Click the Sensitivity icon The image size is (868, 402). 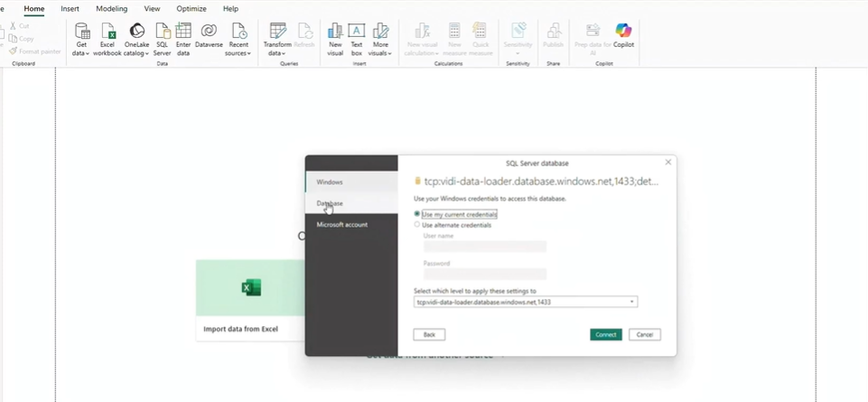coord(518,31)
